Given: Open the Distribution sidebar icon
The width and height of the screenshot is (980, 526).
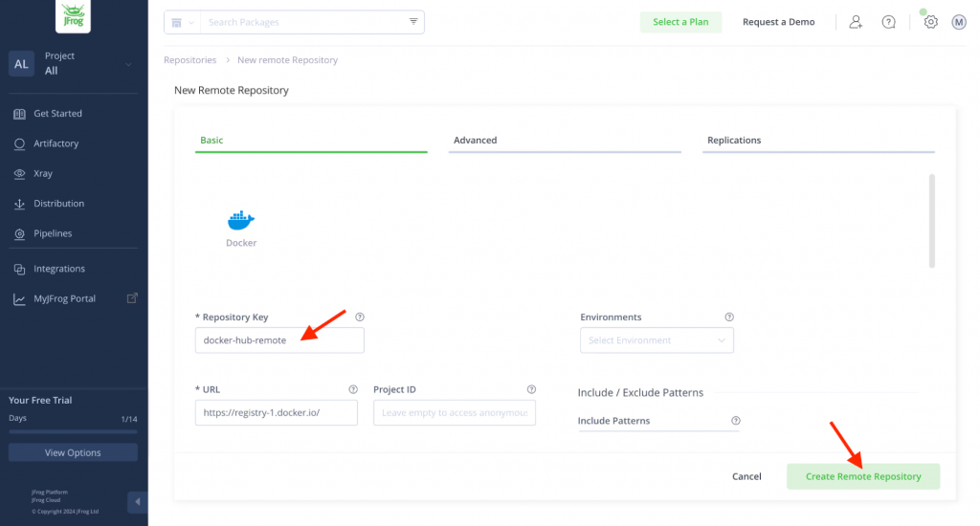Looking at the screenshot, I should pos(19,204).
